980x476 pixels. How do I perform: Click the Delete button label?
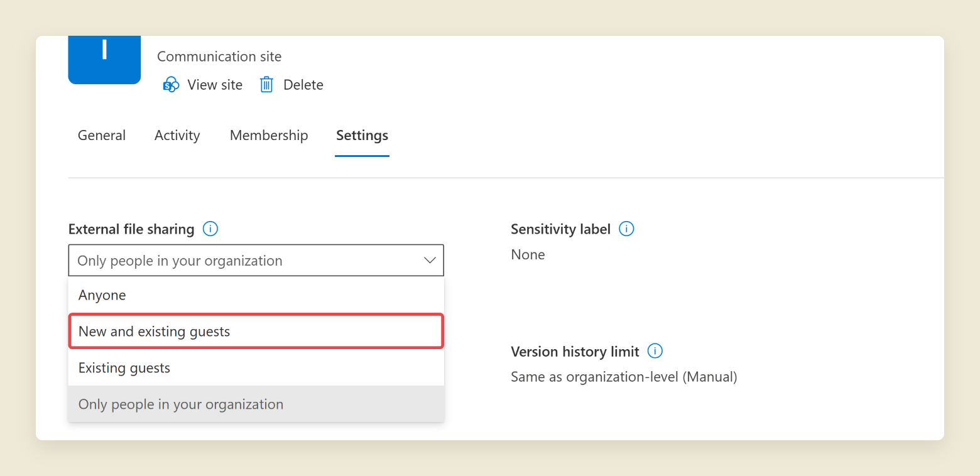[x=303, y=85]
